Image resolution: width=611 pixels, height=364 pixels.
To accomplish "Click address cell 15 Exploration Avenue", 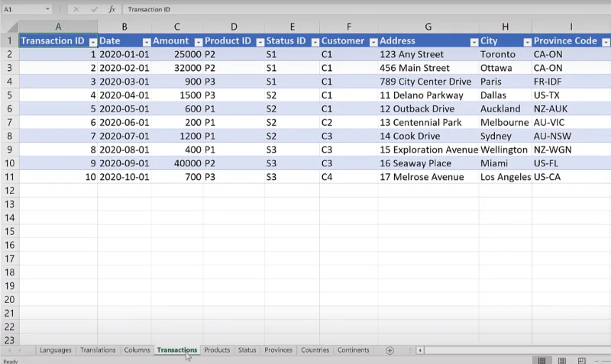I will tap(428, 150).
